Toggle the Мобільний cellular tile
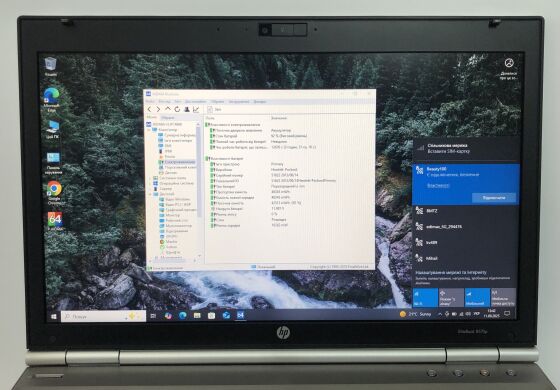The height and width of the screenshot is (390, 560). [478, 298]
